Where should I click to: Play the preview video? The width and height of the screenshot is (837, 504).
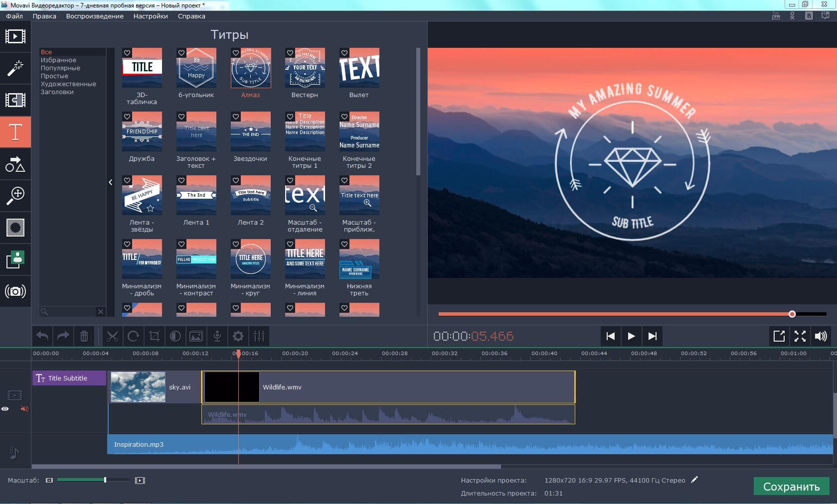[631, 336]
